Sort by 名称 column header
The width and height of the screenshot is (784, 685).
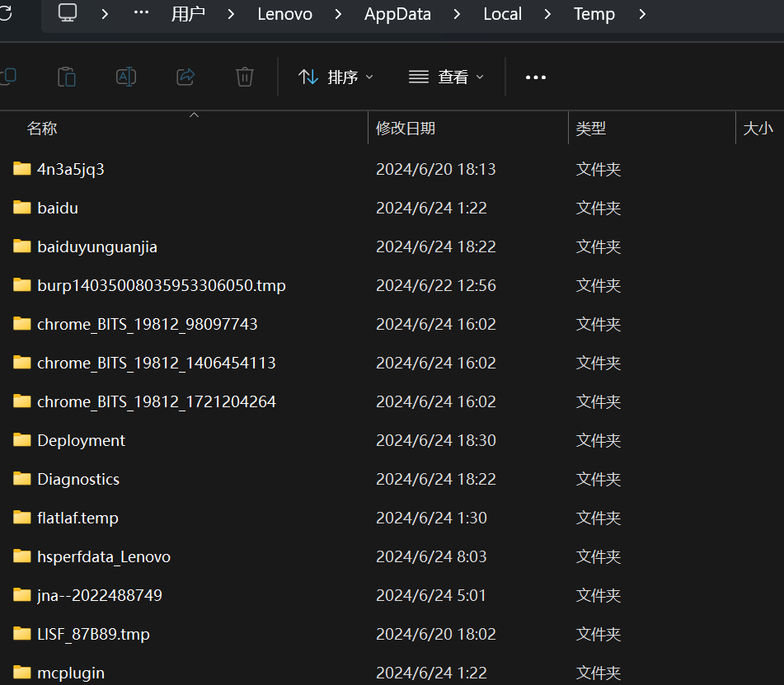[x=42, y=128]
